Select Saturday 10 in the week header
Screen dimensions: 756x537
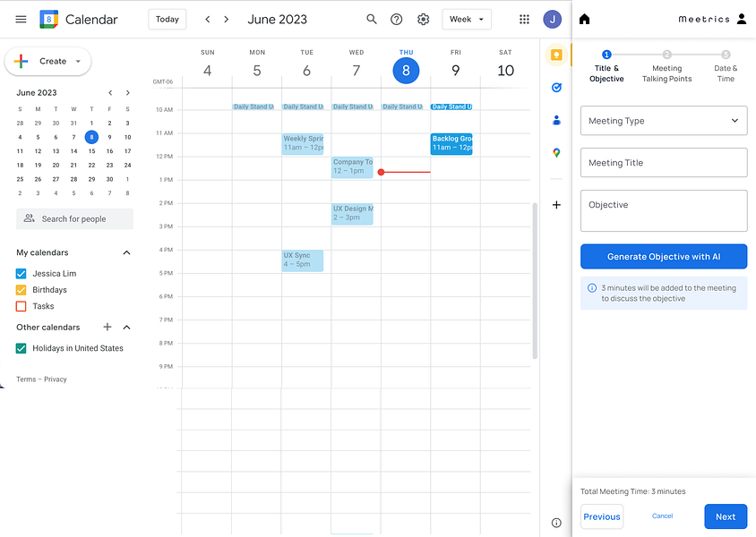505,71
